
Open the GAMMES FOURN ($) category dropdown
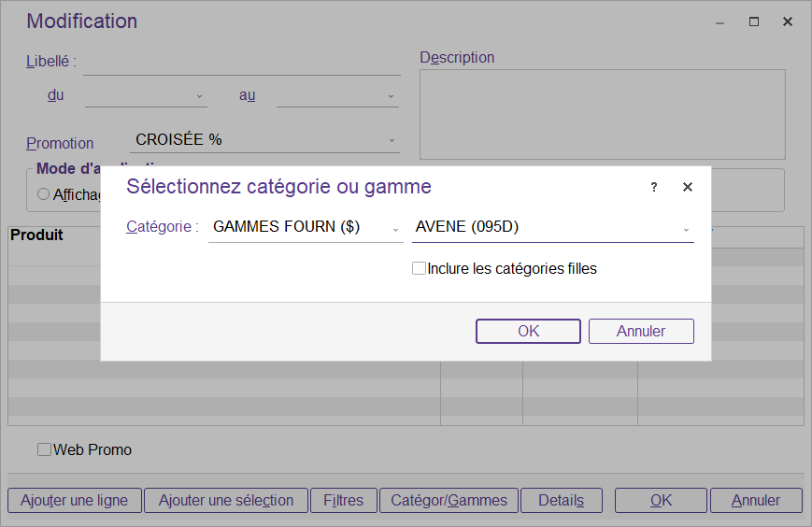[305, 227]
